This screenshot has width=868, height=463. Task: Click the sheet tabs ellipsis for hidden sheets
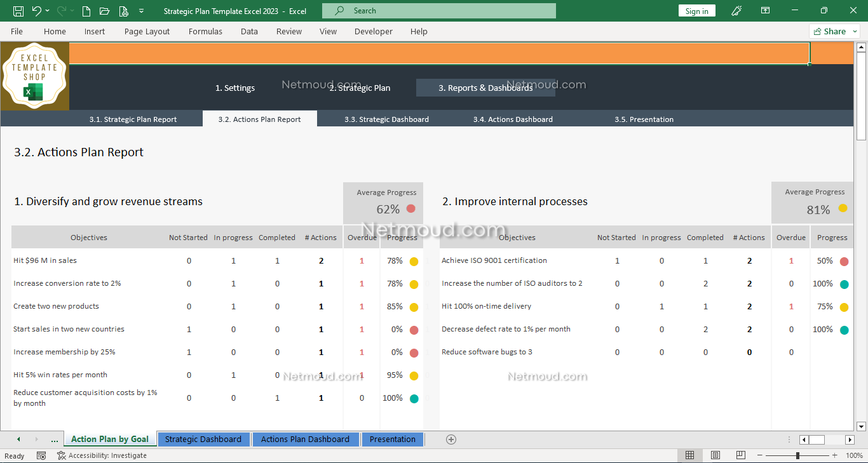pyautogui.click(x=55, y=440)
